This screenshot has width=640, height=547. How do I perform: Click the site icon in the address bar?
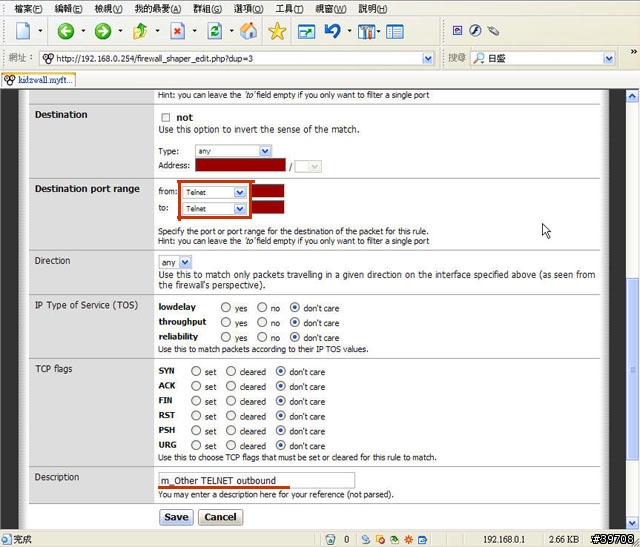coord(48,58)
